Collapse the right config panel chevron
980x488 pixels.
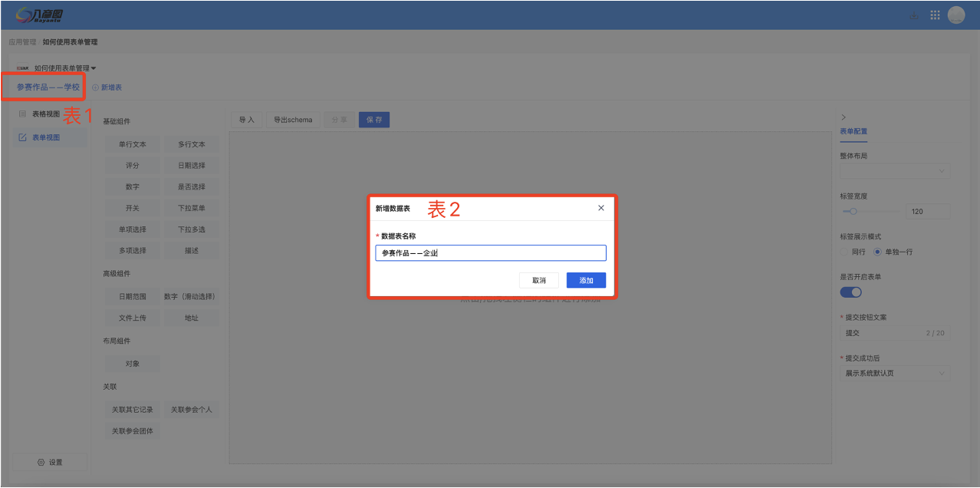click(844, 117)
